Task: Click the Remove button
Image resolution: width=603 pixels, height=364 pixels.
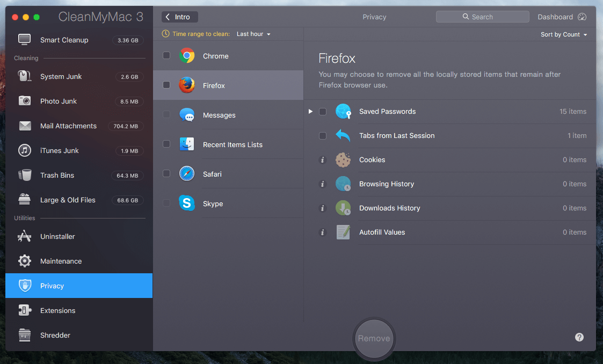Action: [374, 338]
